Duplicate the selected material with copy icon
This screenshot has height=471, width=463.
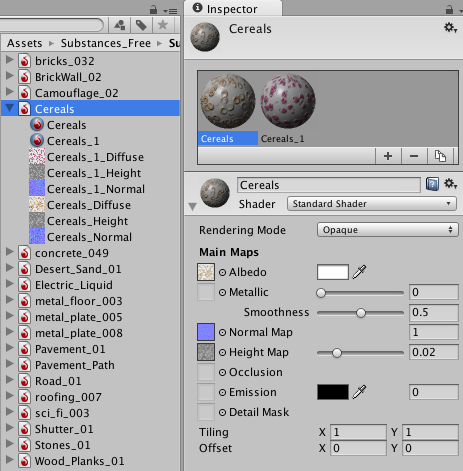440,156
